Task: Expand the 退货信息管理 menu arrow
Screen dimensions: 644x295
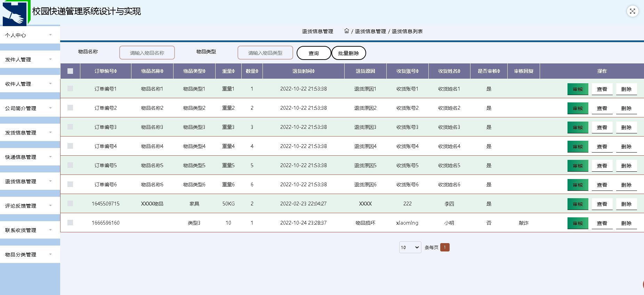Action: point(50,181)
